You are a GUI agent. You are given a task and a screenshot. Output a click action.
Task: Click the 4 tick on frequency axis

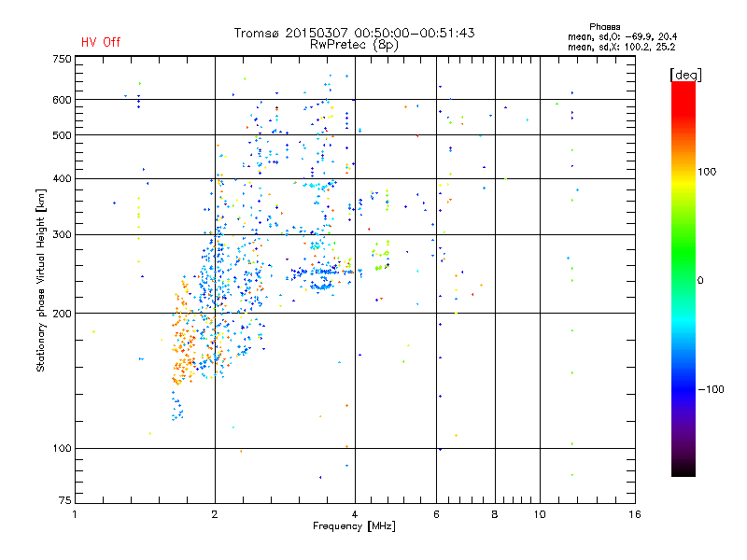[x=355, y=514]
